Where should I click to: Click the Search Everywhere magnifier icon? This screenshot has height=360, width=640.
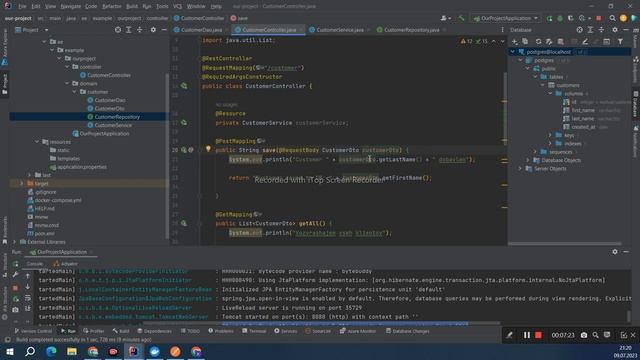(612, 18)
